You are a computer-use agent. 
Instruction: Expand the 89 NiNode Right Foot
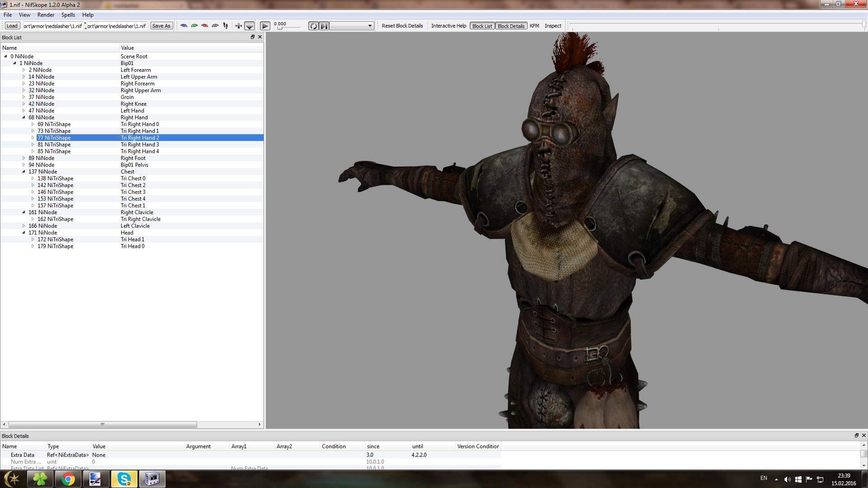point(24,158)
